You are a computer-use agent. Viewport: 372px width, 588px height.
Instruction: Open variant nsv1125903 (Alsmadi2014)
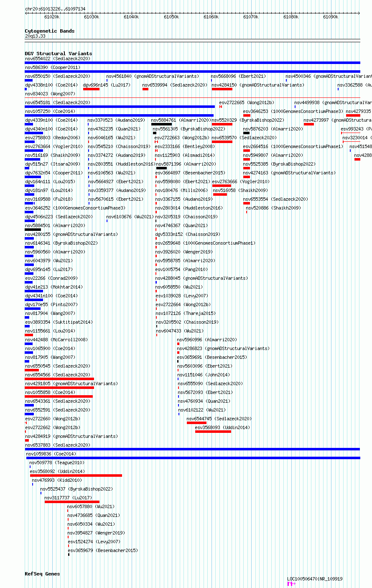click(185, 155)
